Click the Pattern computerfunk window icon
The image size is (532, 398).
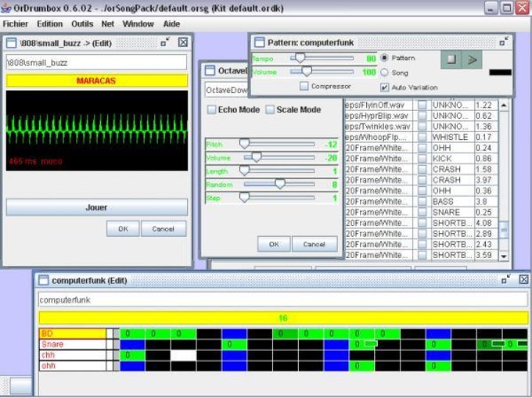click(x=258, y=41)
